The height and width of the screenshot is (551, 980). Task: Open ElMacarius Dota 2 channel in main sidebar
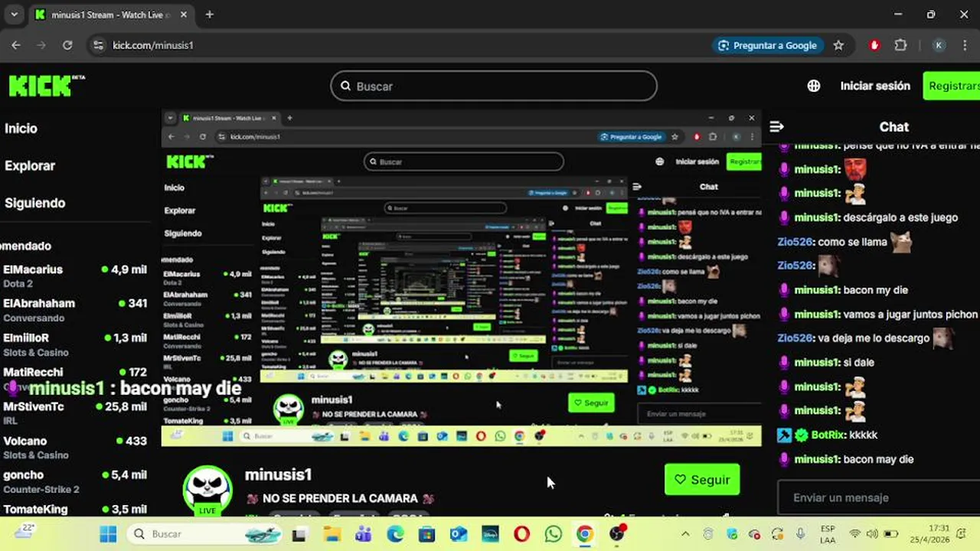tap(75, 275)
